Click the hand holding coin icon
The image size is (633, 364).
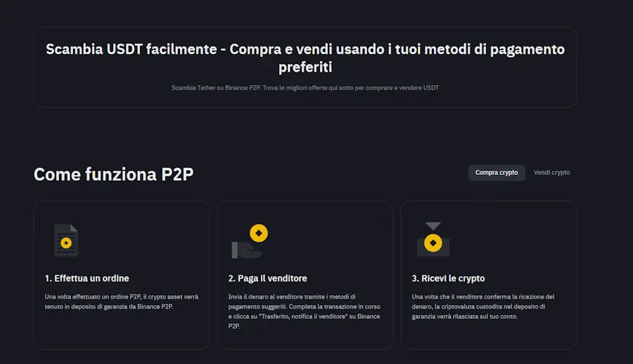click(x=250, y=241)
